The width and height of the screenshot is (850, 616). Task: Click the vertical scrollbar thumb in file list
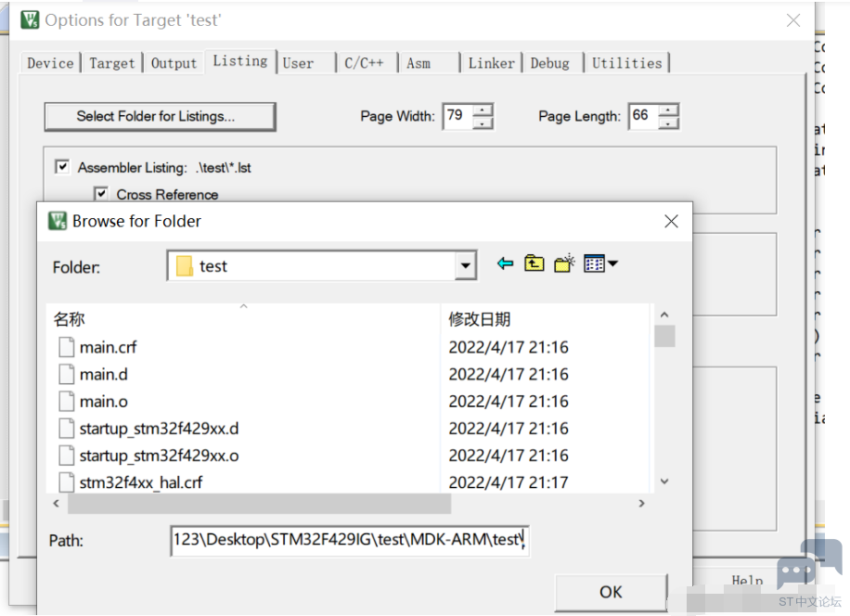point(664,336)
